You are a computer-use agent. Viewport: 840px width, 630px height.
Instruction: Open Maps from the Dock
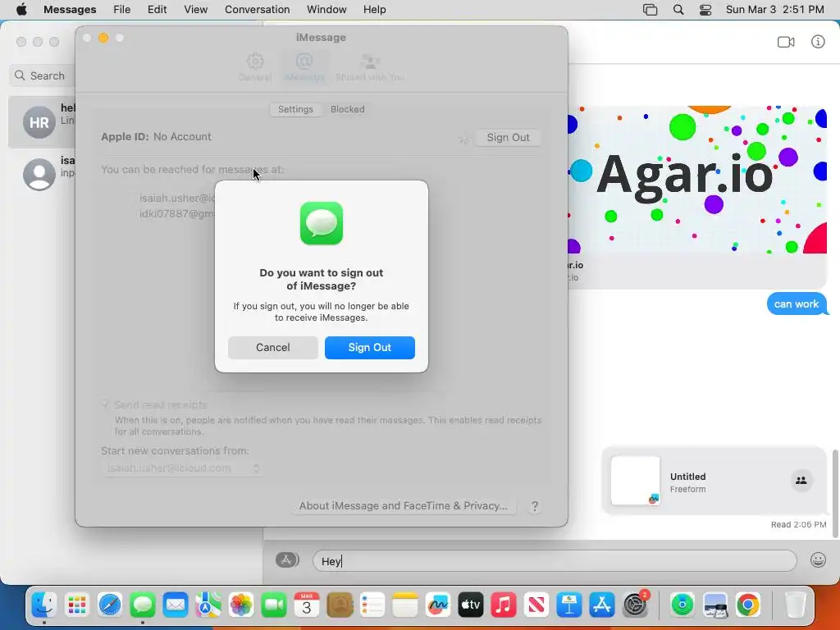(208, 605)
